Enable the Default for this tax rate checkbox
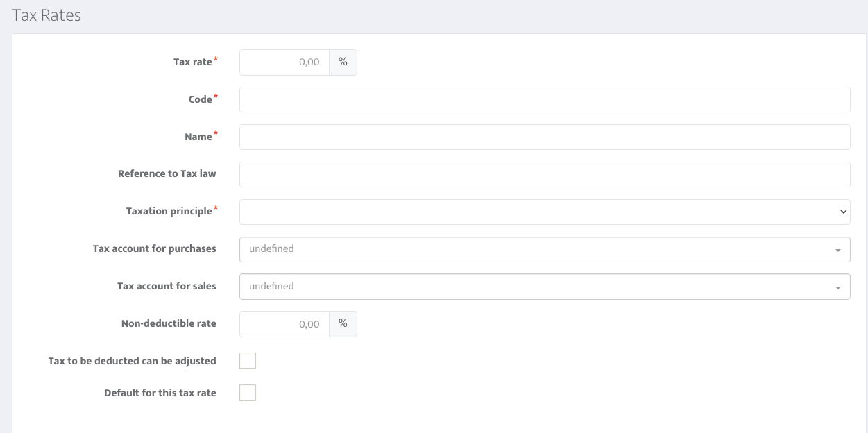 248,393
